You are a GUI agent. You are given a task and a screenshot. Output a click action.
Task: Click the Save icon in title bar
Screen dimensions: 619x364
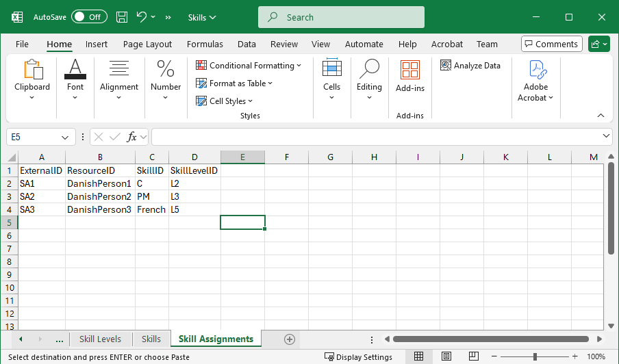(122, 17)
